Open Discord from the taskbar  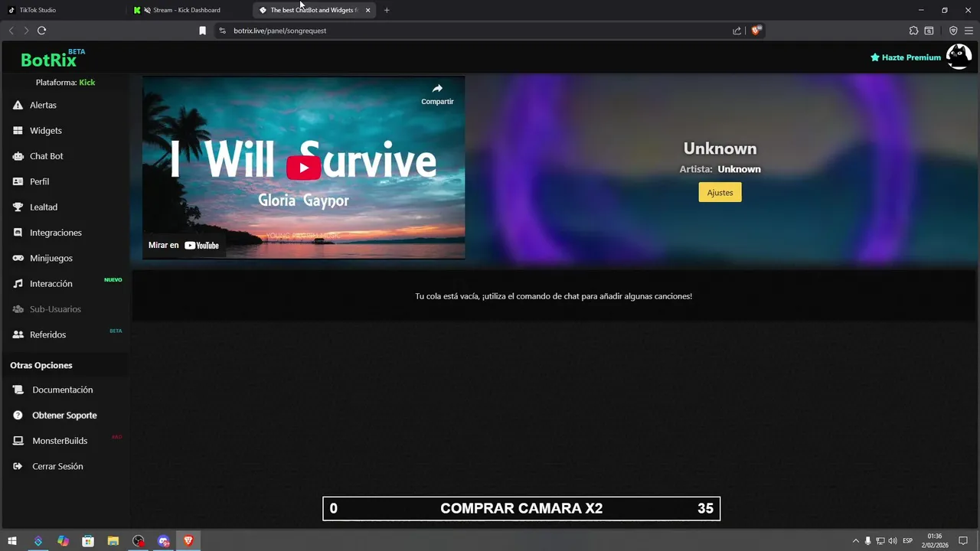click(x=164, y=541)
